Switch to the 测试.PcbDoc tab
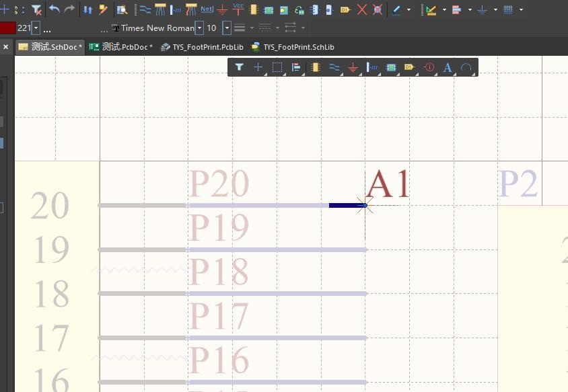This screenshot has height=392, width=568. coord(121,47)
